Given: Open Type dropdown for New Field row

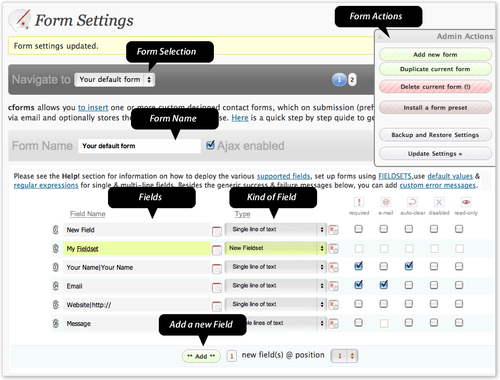Looking at the screenshot, I should 276,229.
